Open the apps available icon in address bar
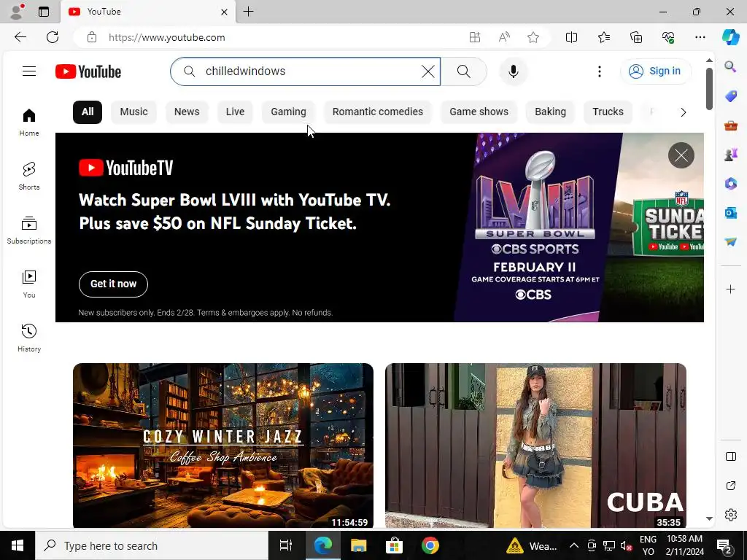 (x=474, y=38)
